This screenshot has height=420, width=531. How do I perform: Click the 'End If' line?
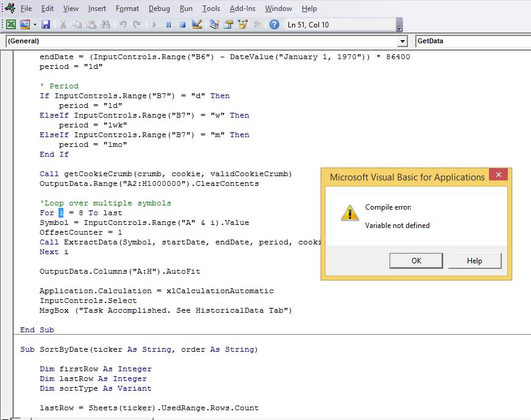tap(54, 154)
